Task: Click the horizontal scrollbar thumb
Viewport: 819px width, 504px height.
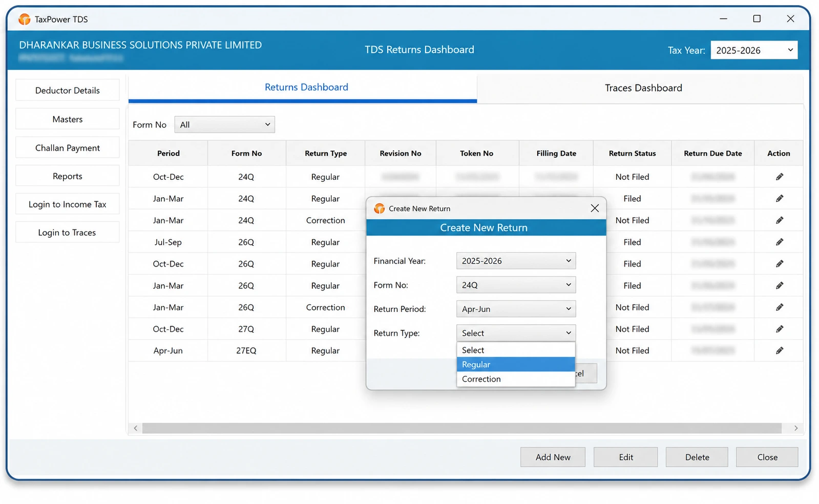Action: 462,428
